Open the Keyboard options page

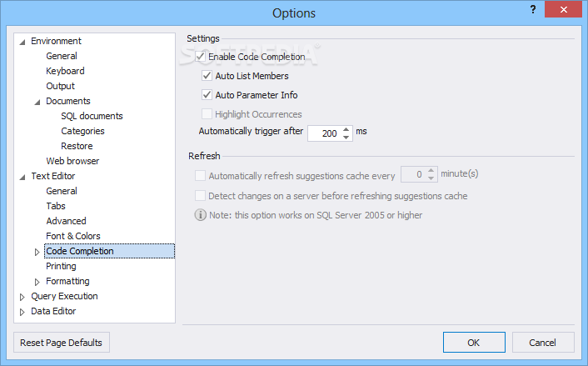[65, 71]
